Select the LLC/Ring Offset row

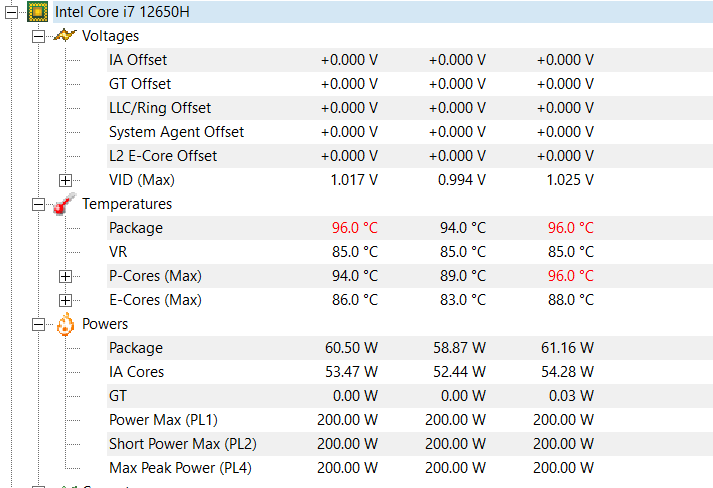(410, 108)
